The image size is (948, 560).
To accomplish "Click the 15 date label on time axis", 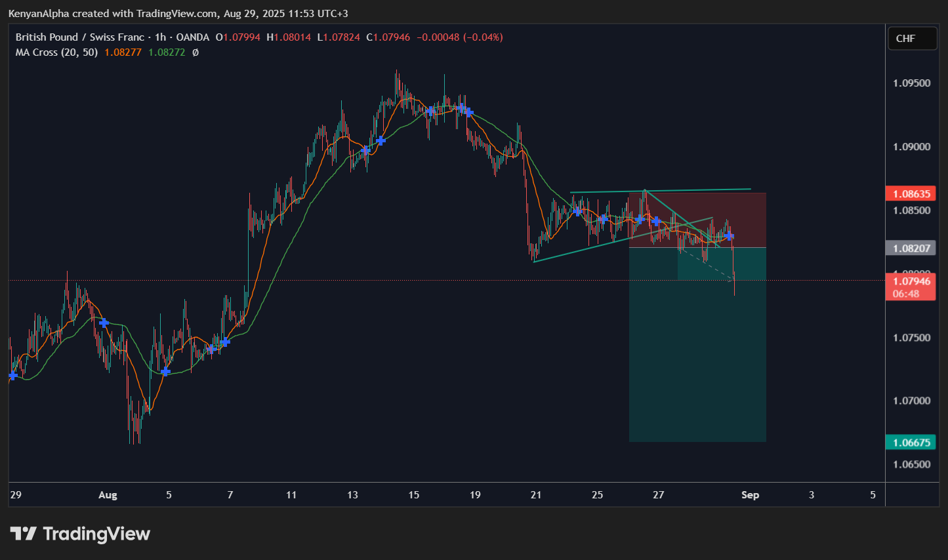I will point(414,495).
